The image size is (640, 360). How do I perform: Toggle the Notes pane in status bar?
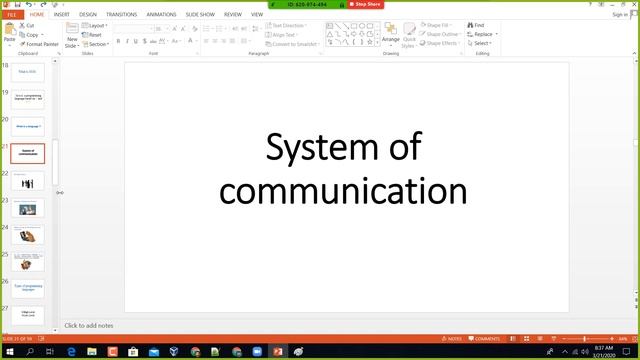pyautogui.click(x=452, y=339)
